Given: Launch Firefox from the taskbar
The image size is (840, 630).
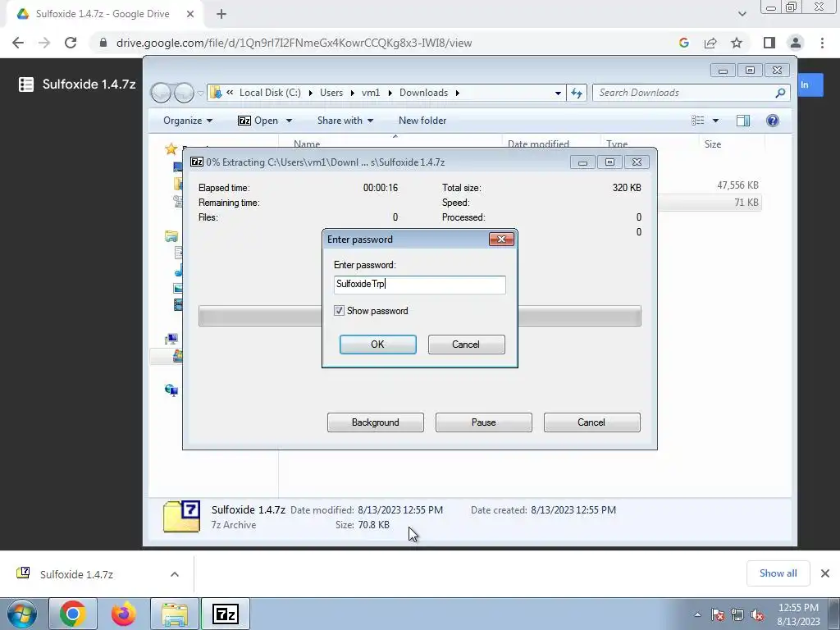Looking at the screenshot, I should 123,614.
